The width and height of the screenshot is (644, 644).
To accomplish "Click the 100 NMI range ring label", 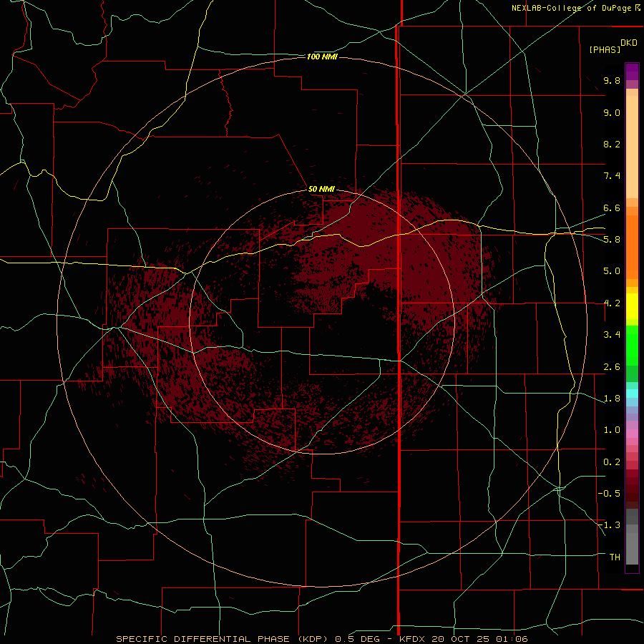I will [322, 57].
